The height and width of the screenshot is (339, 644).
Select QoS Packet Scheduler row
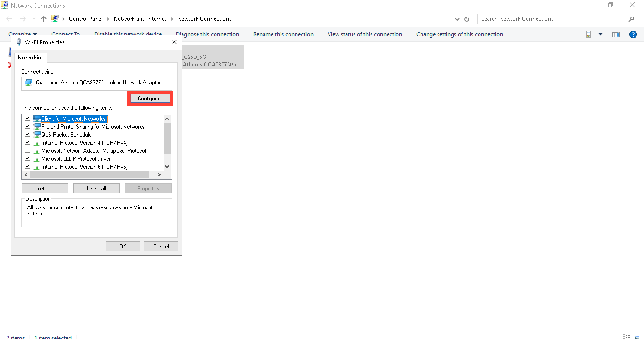point(67,135)
